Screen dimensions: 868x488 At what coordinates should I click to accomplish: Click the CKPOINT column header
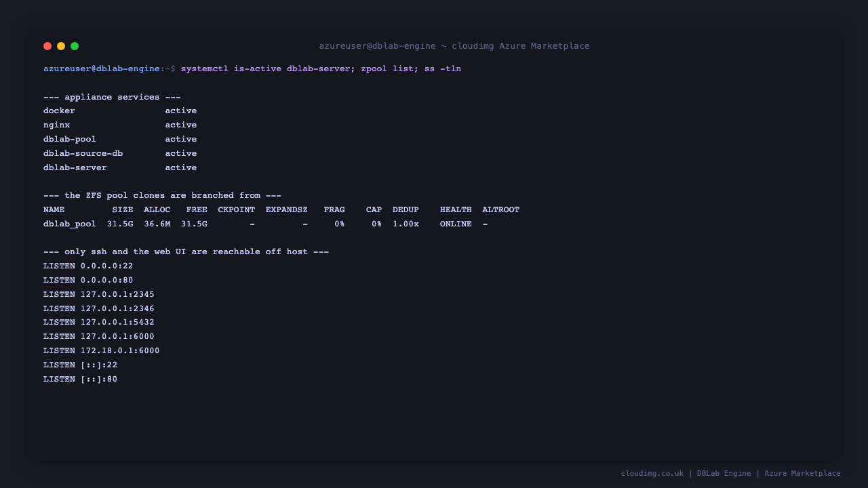(x=237, y=210)
